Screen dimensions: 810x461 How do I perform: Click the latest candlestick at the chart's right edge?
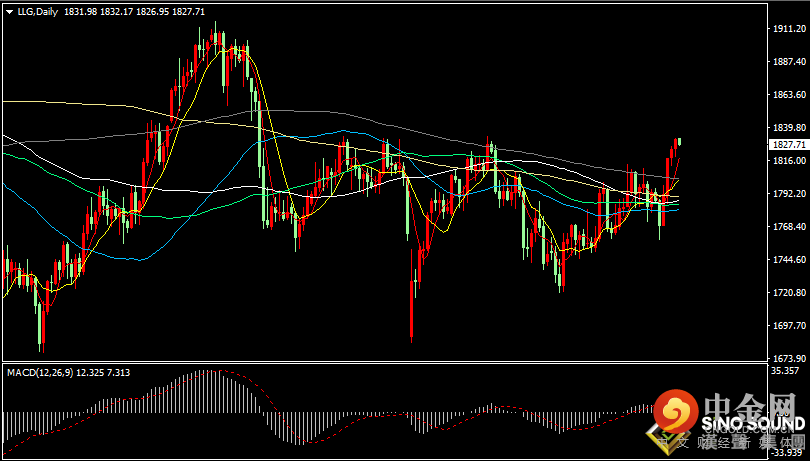[x=679, y=141]
